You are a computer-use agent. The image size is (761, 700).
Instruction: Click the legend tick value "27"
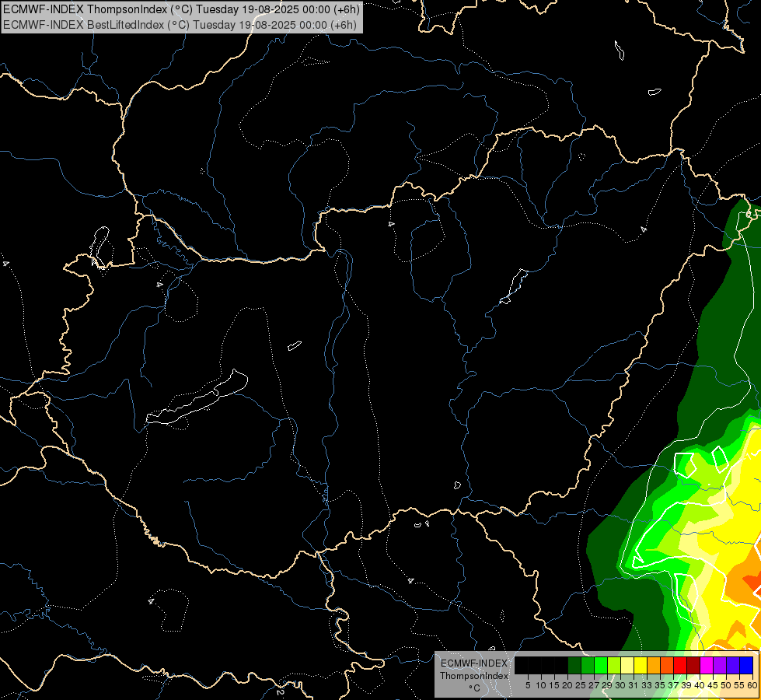click(594, 685)
